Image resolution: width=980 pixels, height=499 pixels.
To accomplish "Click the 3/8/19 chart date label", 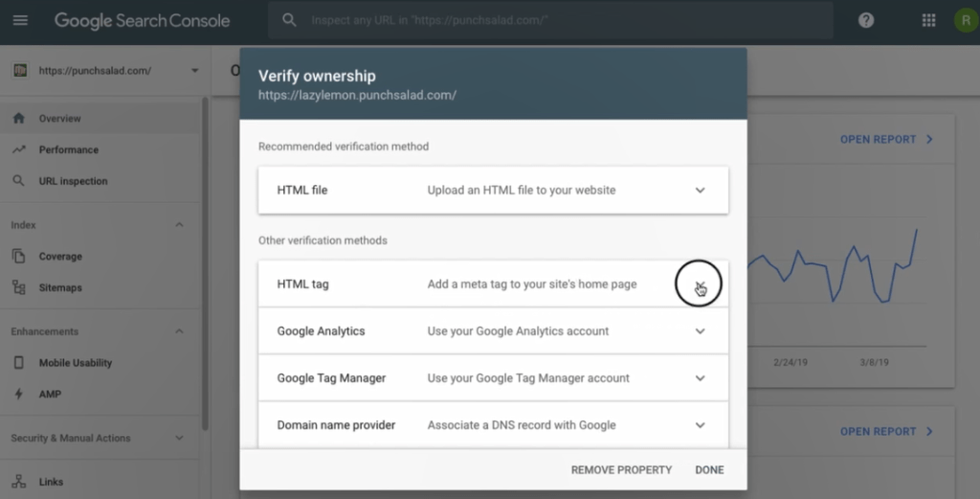I will (x=874, y=362).
